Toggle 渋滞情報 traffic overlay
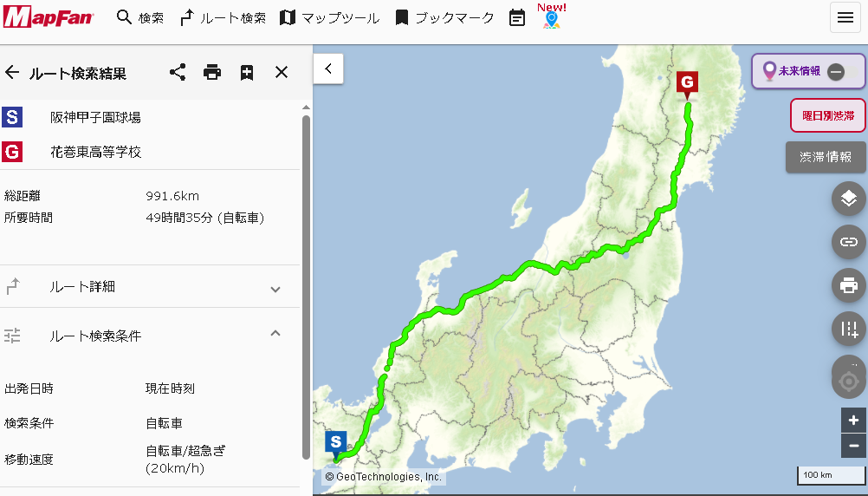Screen dimensions: 868x496 point(826,158)
